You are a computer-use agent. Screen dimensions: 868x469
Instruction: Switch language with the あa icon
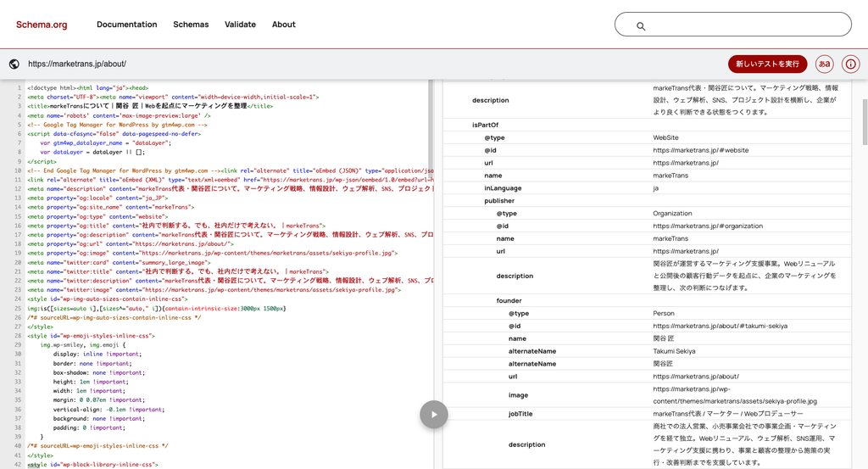click(x=824, y=64)
